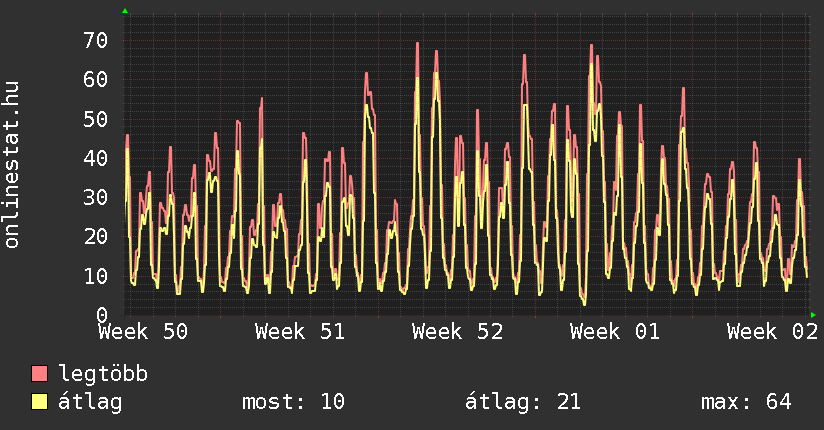This screenshot has width=824, height=430.
Task: Click the red legtöbb legend color swatch
Action: (x=40, y=374)
